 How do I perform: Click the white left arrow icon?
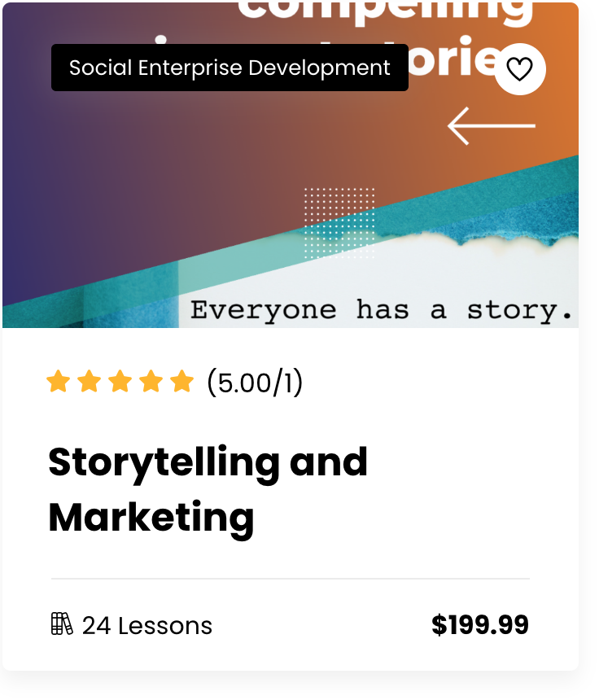(491, 126)
